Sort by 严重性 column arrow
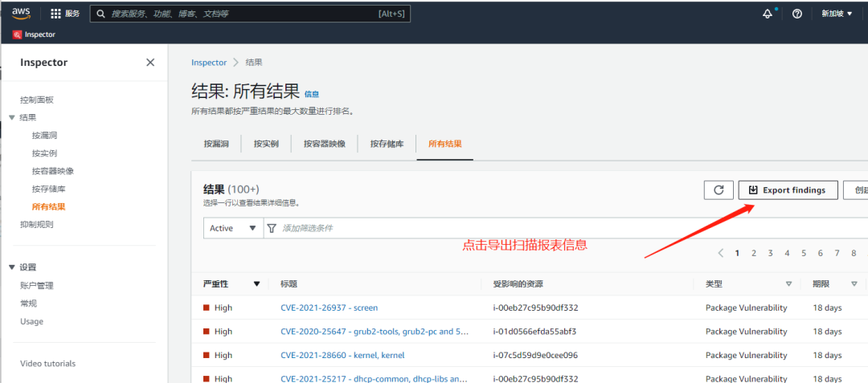The height and width of the screenshot is (383, 868). [256, 284]
